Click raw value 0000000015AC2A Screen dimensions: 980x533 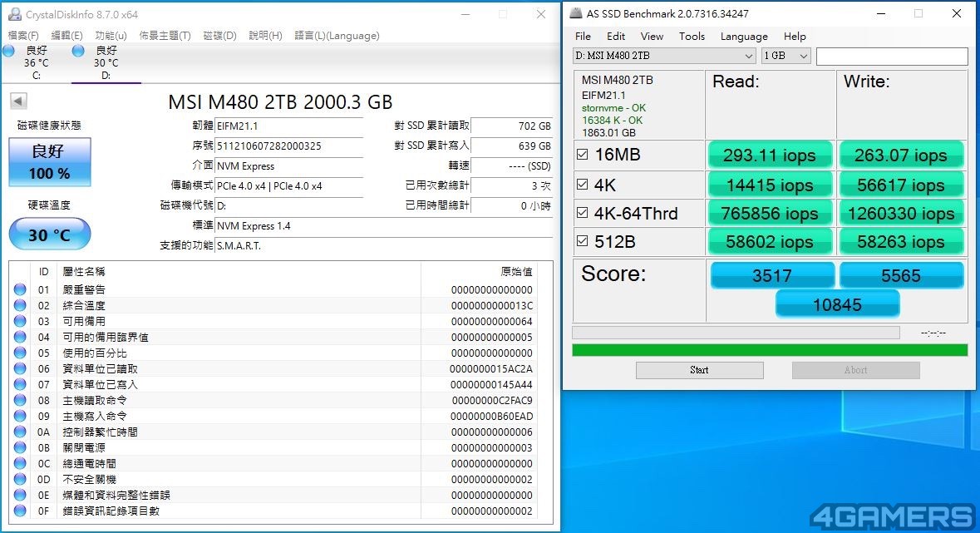click(491, 369)
